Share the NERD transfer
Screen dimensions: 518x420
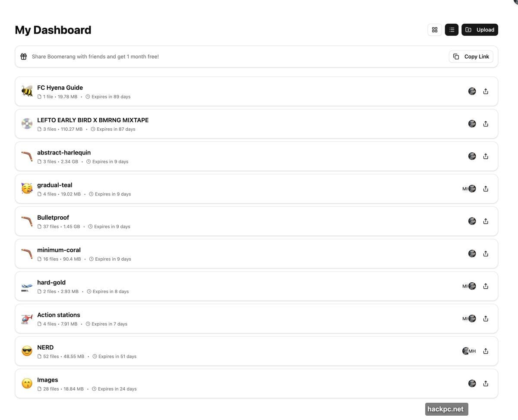pyautogui.click(x=486, y=351)
